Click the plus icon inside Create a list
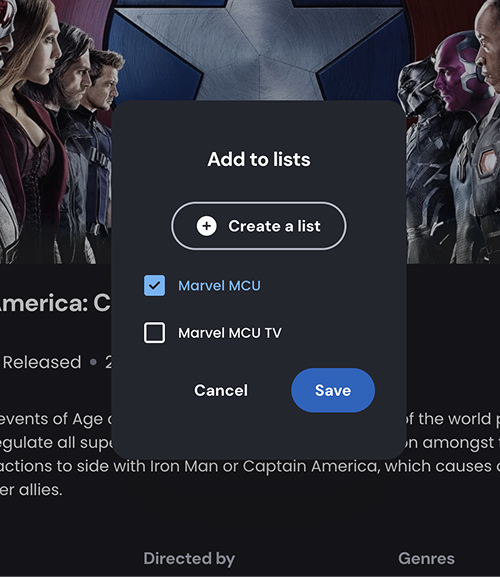 206,226
